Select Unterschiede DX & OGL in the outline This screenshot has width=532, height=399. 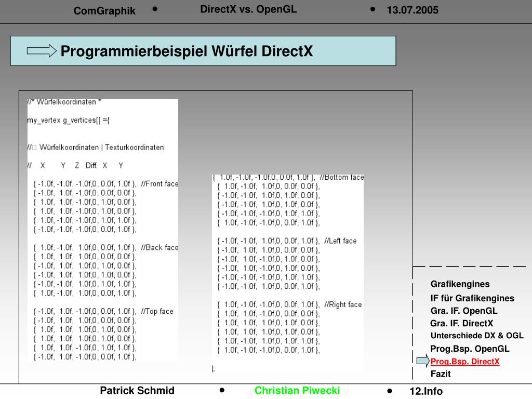tap(477, 336)
